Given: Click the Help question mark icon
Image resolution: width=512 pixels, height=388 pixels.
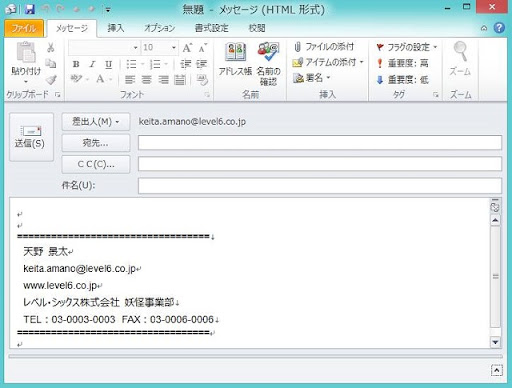Looking at the screenshot, I should click(499, 28).
